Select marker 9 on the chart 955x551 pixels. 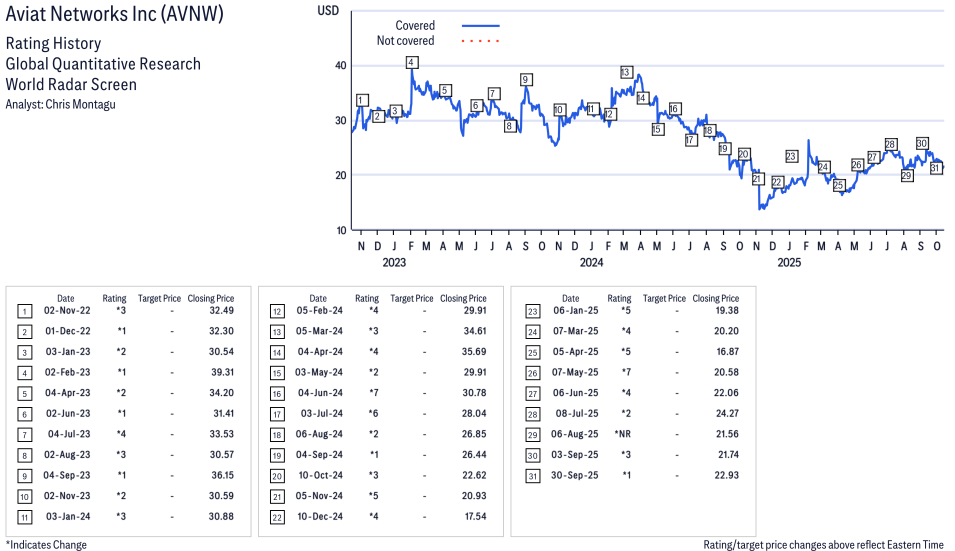click(x=525, y=79)
